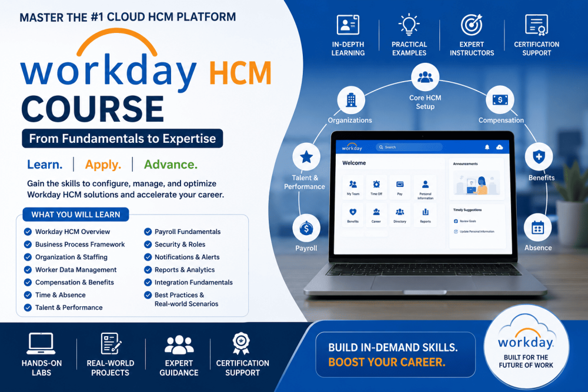This screenshot has width=588, height=392.
Task: Click the certificate icon in the top banner
Action: (536, 25)
